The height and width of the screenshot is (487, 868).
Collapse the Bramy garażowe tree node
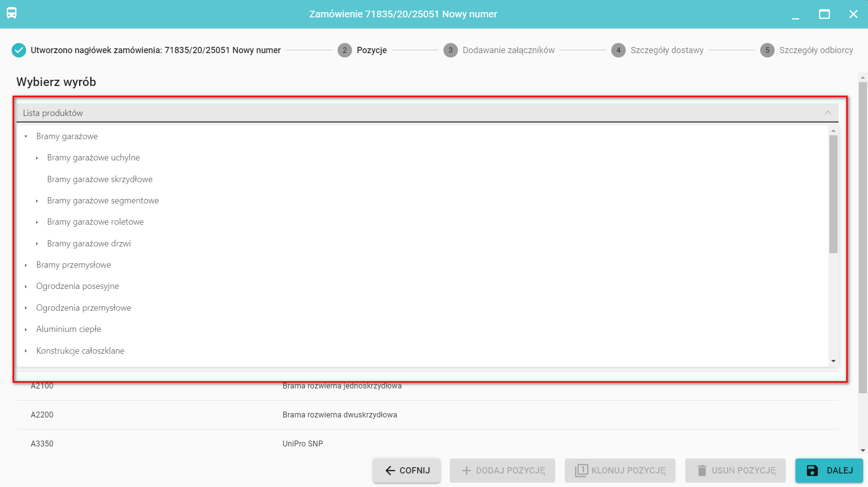tap(26, 137)
